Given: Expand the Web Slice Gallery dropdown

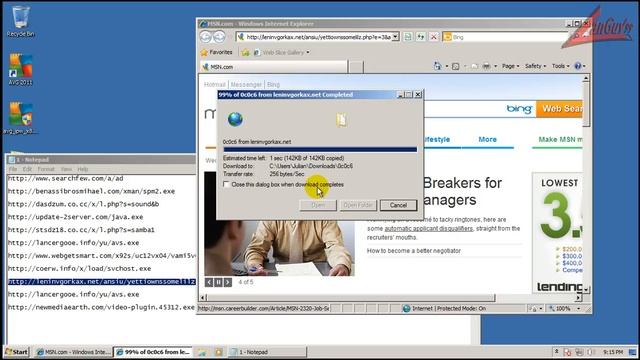Looking at the screenshot, I should coord(308,52).
